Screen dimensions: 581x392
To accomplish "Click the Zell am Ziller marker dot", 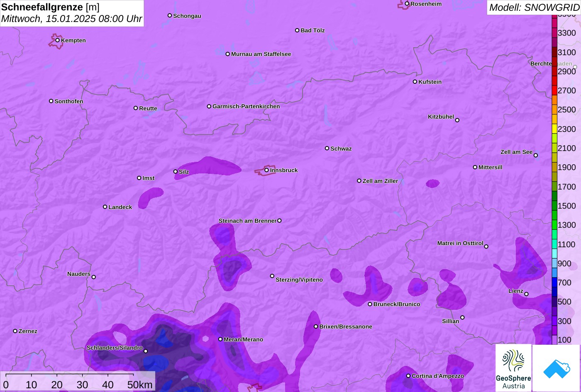I will coord(359,181).
